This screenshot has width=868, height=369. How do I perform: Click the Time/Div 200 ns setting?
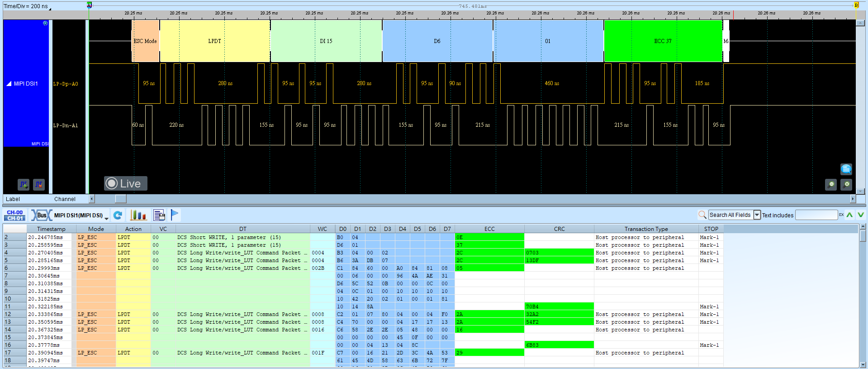pyautogui.click(x=26, y=6)
